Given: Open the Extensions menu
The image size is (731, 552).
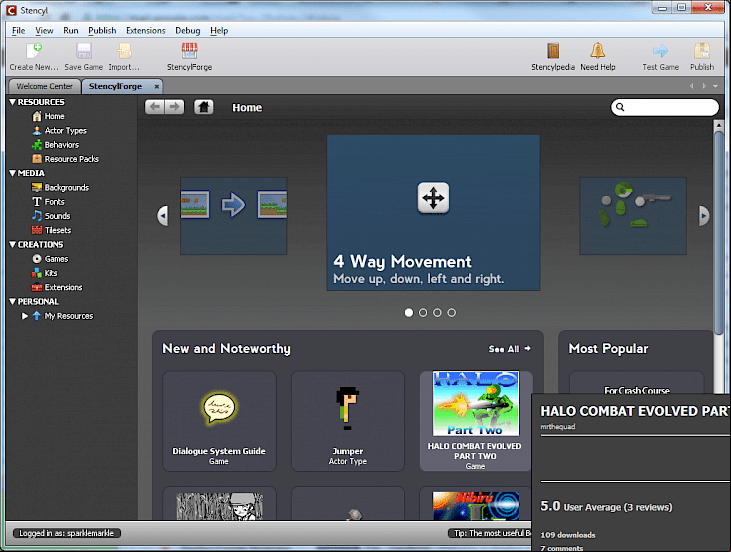Looking at the screenshot, I should coord(145,31).
